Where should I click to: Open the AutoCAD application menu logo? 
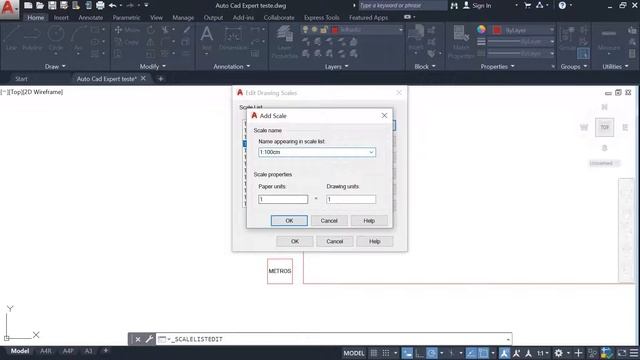[8, 8]
